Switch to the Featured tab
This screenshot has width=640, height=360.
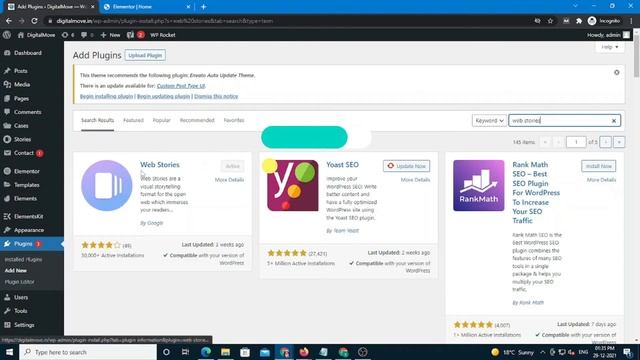(133, 120)
